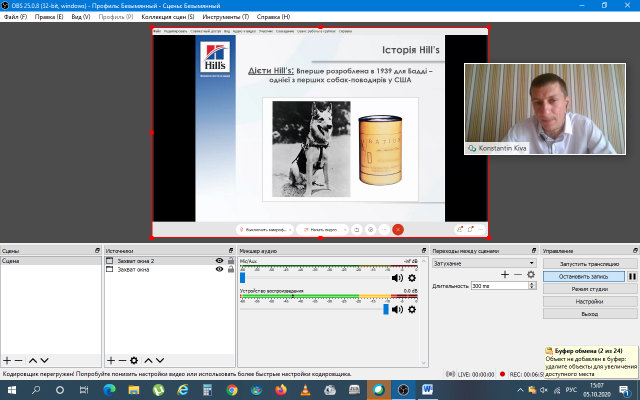Mute the Mic/Aux speaker icon
This screenshot has width=640, height=400.
397,278
